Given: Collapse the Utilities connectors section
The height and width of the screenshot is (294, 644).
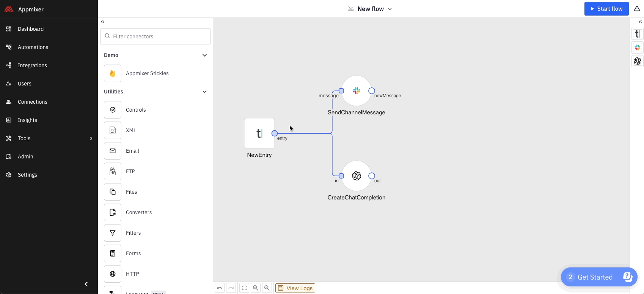Looking at the screenshot, I should pyautogui.click(x=204, y=92).
